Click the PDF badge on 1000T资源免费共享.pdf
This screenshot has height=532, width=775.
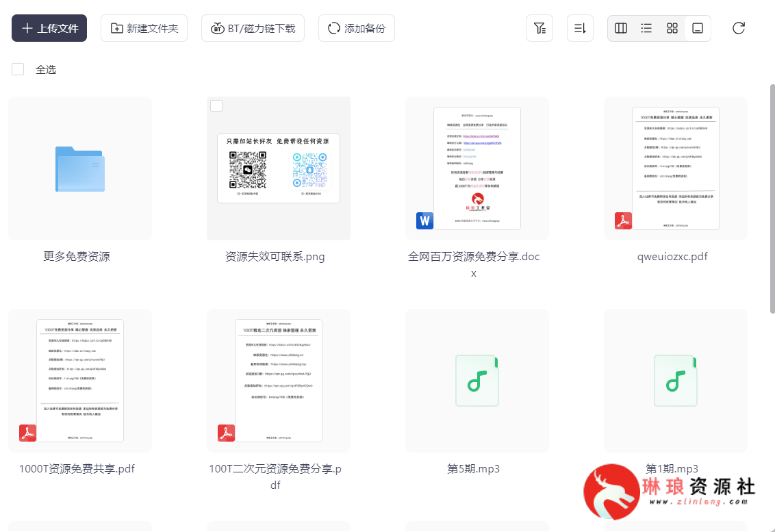tap(27, 433)
